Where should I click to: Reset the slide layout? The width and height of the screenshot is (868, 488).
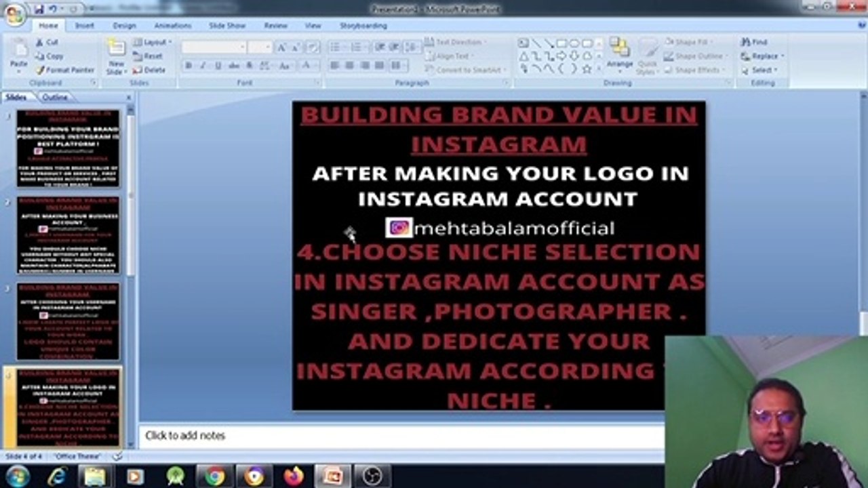click(x=148, y=56)
